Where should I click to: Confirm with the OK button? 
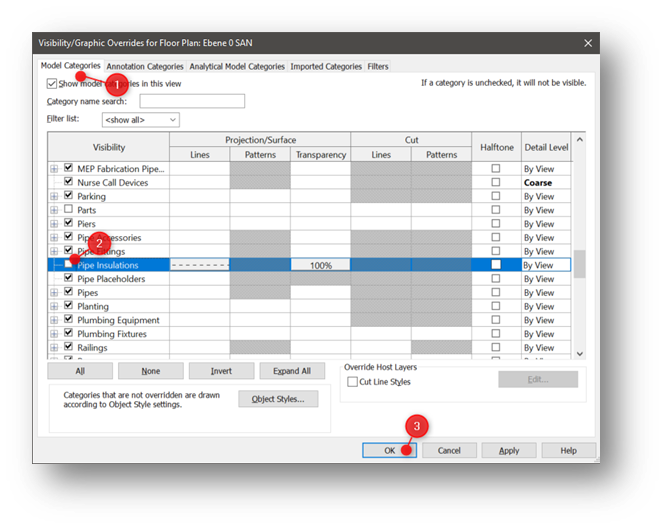point(389,450)
